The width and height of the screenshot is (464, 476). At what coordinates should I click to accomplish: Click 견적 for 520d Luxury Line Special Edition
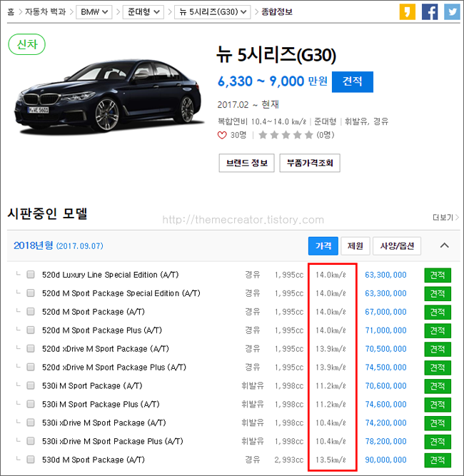point(438,275)
